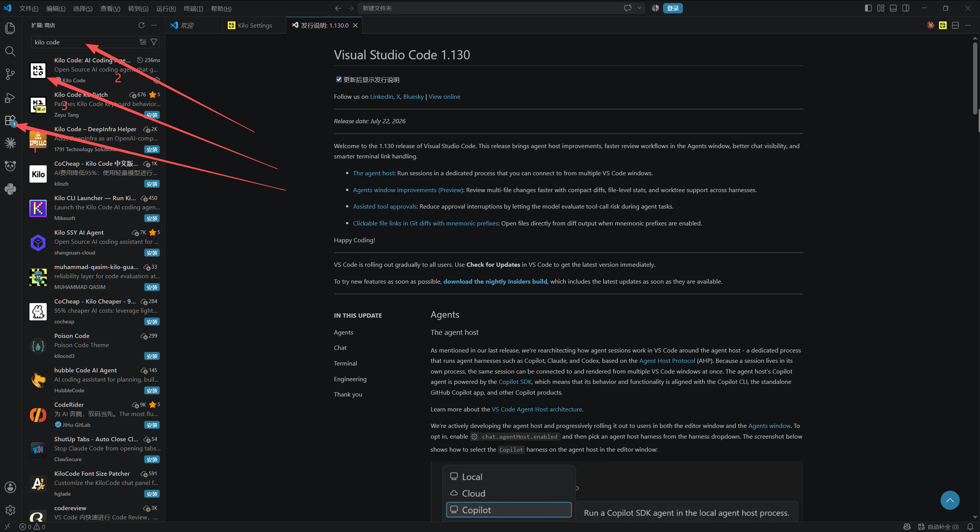This screenshot has width=980, height=532.
Task: Uncheck the 更新后显示发行说明 checkbox
Action: point(339,79)
